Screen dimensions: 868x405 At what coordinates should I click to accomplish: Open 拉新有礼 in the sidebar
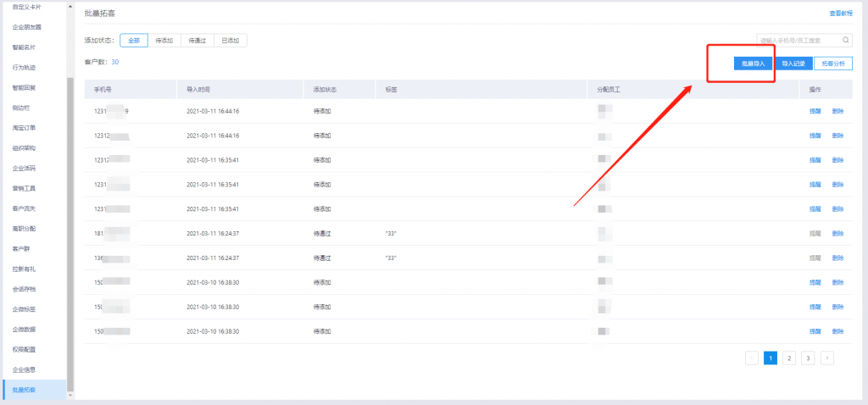(24, 269)
